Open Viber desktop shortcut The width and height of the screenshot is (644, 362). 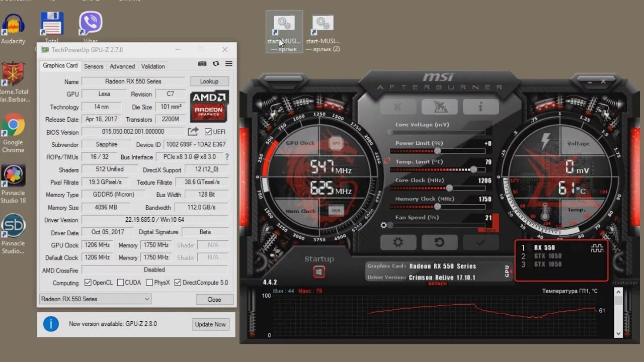91,28
